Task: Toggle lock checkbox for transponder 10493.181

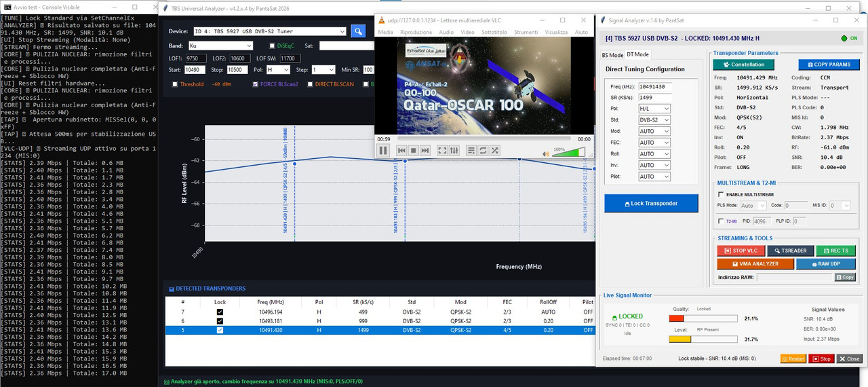Action: coord(220,320)
